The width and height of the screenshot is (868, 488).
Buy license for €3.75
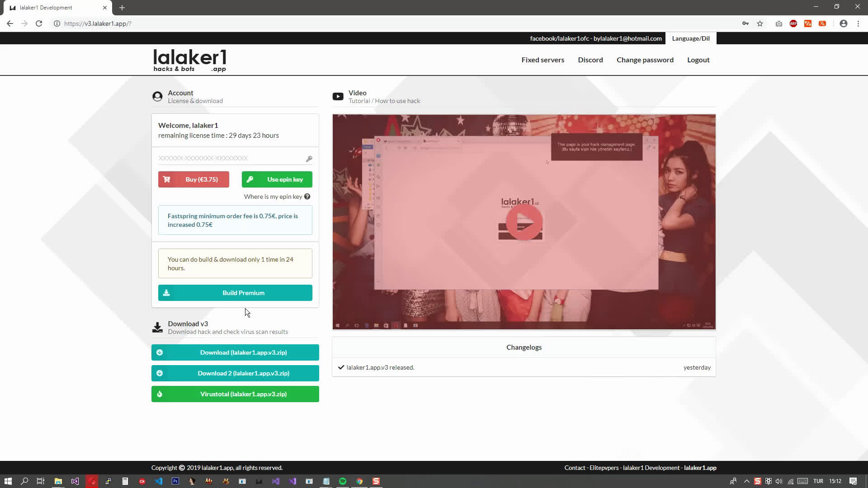coord(193,179)
